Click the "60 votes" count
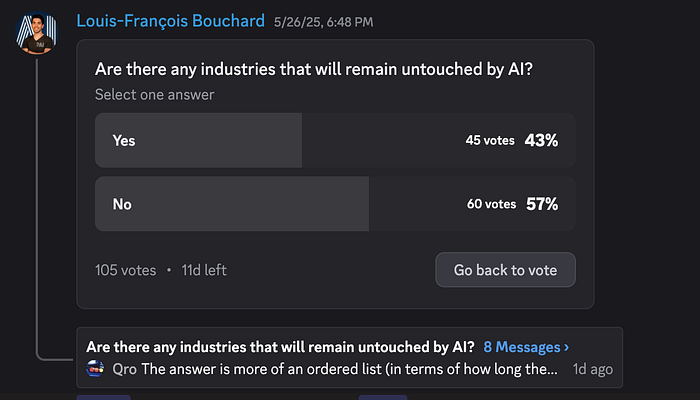Image resolution: width=700 pixels, height=400 pixels. point(491,204)
